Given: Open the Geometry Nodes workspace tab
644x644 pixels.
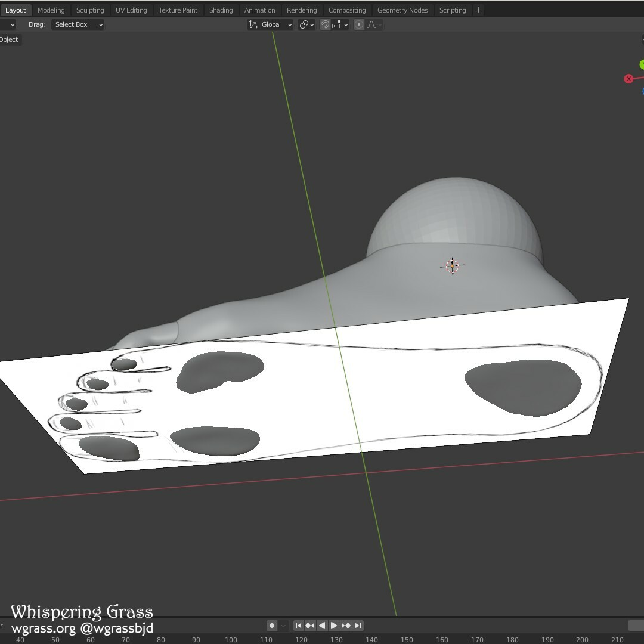Looking at the screenshot, I should click(x=402, y=10).
